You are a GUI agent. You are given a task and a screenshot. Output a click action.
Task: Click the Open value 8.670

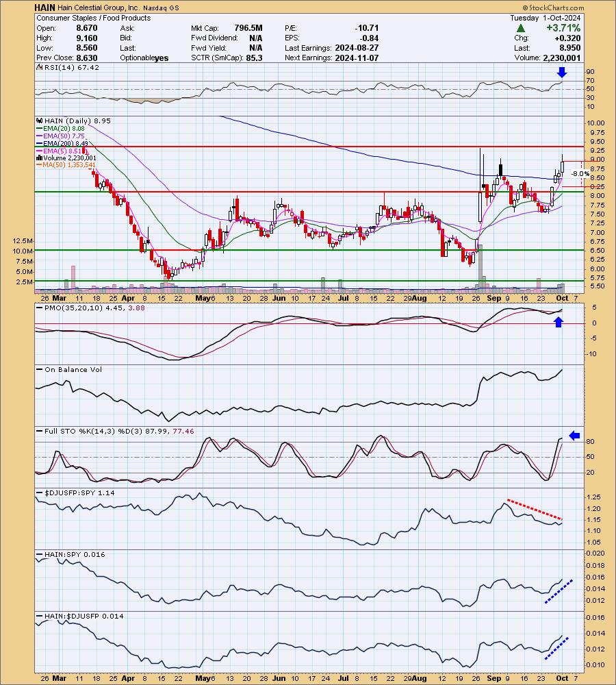pos(87,28)
